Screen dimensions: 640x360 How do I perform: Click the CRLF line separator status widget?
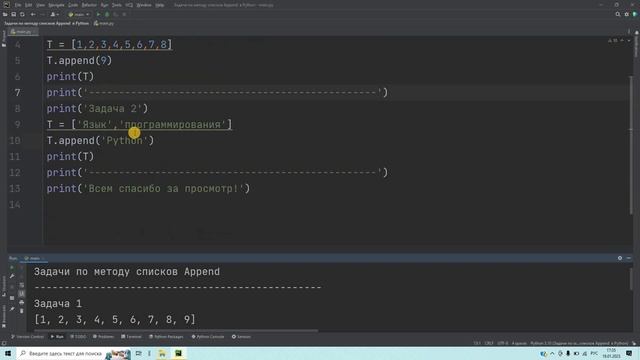coord(489,343)
